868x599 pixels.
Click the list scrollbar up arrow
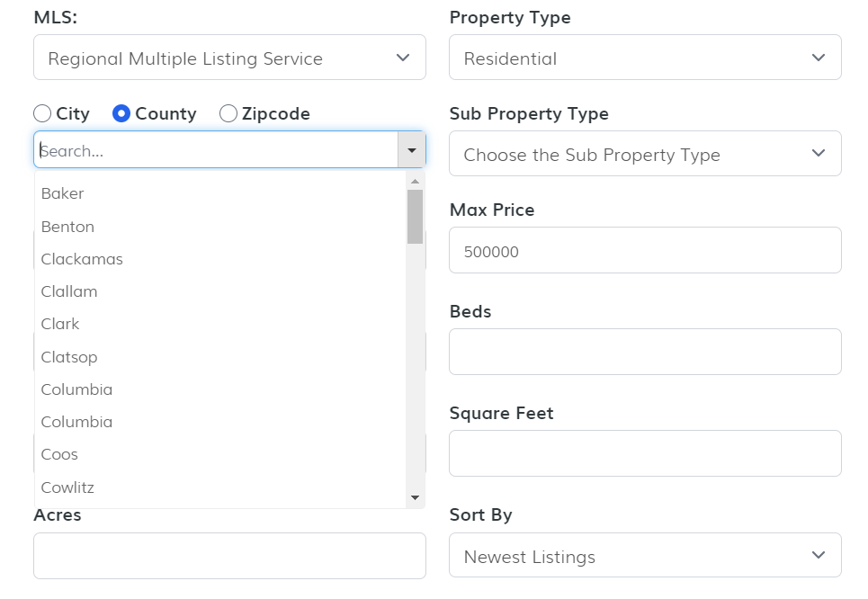point(415,181)
